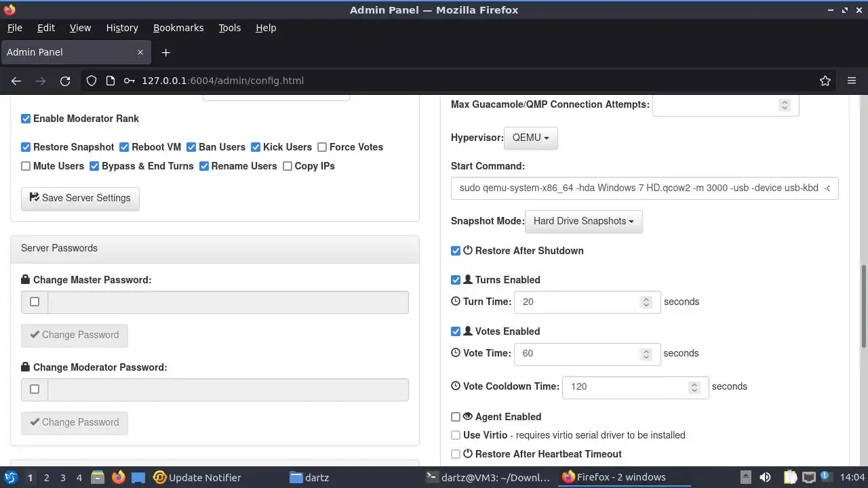
Task: Enable the Force Votes permission
Action: [x=322, y=147]
